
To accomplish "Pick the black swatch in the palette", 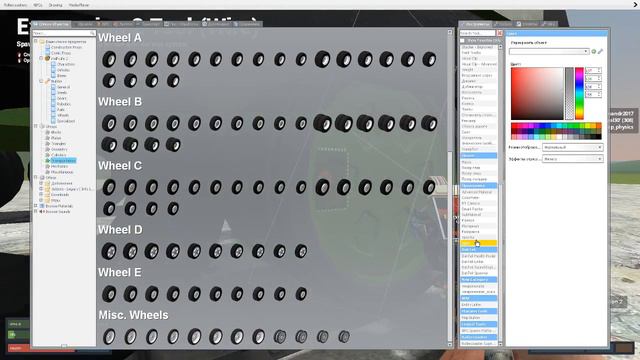I will coord(599,137).
